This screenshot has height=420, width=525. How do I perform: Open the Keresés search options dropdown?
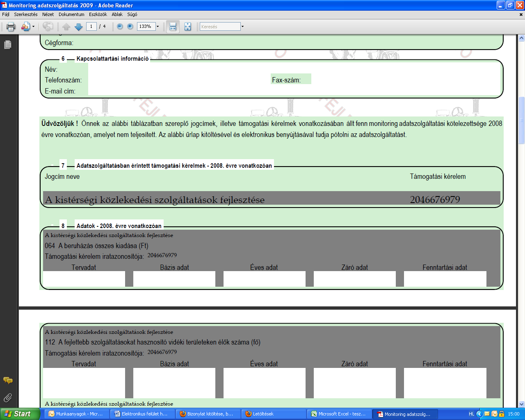click(242, 27)
